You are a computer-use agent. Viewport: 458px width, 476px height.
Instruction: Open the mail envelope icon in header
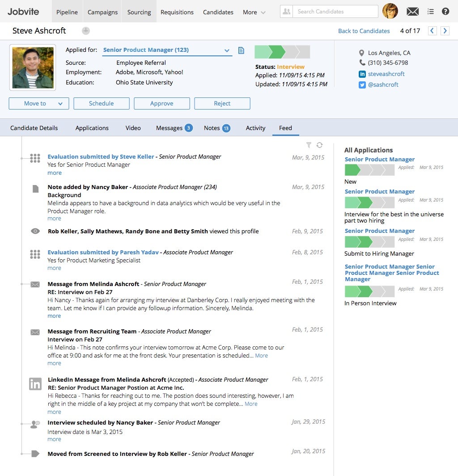pos(412,12)
